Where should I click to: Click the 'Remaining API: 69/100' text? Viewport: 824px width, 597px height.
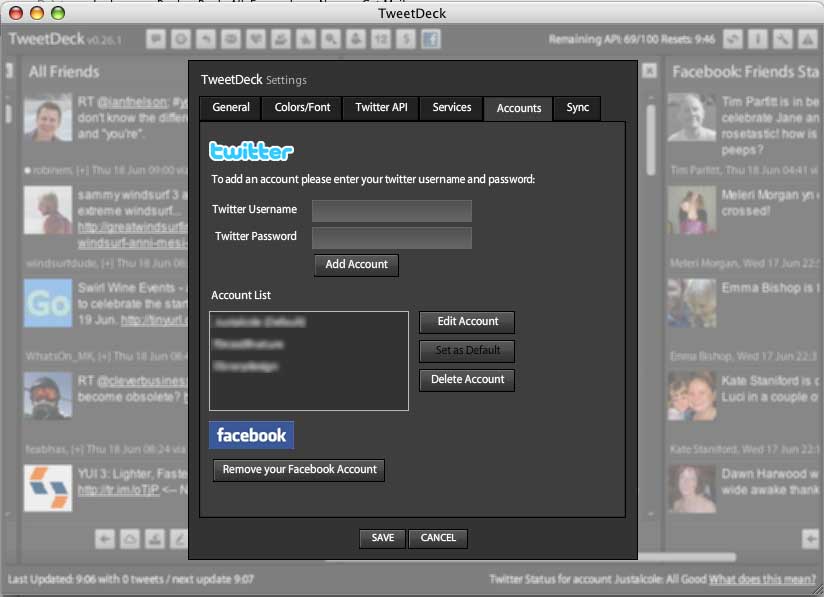602,39
